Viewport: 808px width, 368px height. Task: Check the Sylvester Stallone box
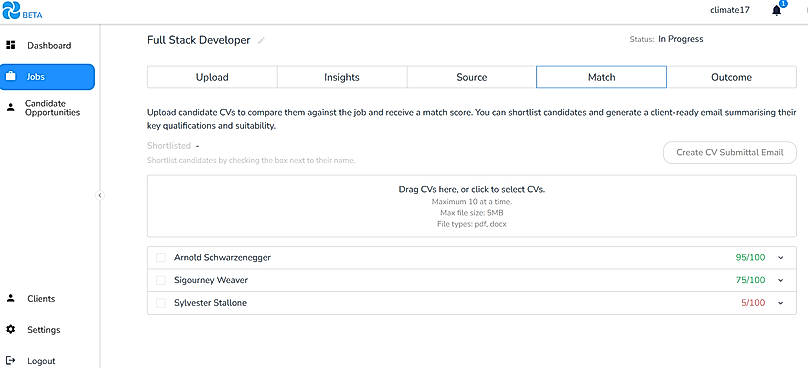click(x=161, y=303)
